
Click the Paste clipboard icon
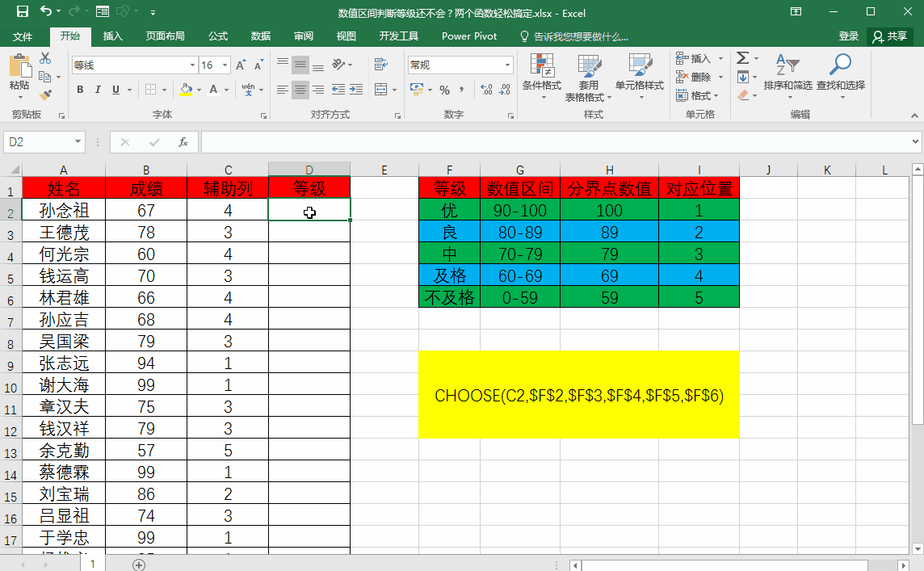coord(20,65)
